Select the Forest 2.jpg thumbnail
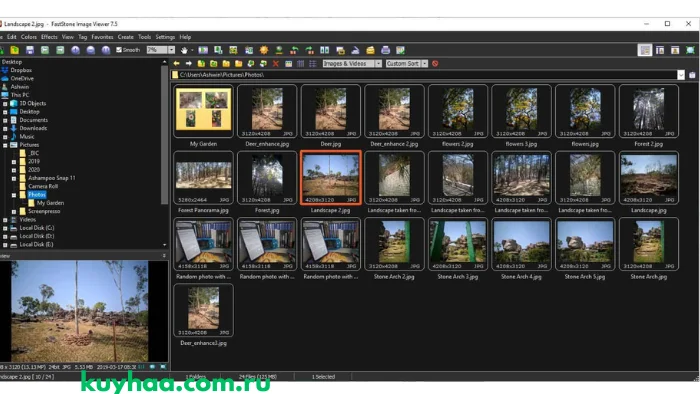This screenshot has width=700, height=394. pyautogui.click(x=648, y=111)
